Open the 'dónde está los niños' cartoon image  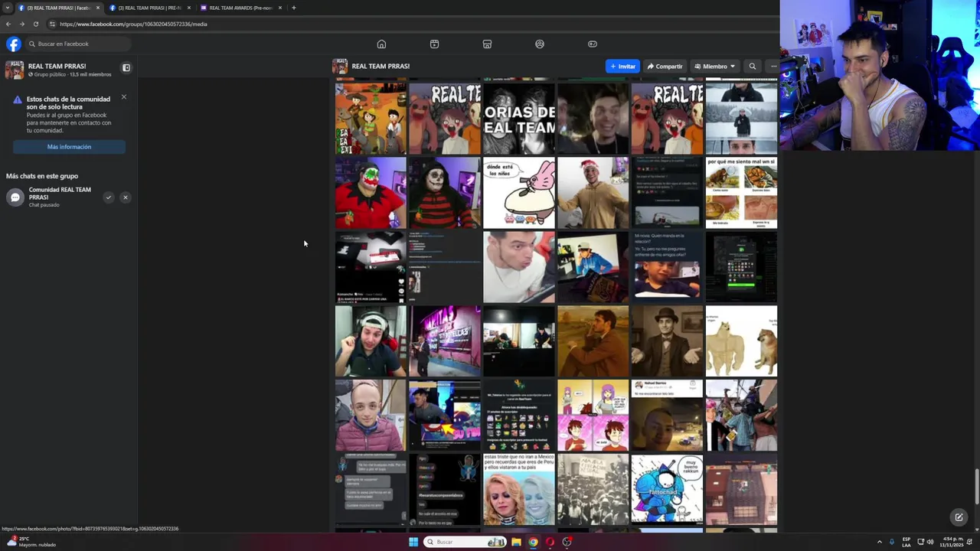coord(519,193)
